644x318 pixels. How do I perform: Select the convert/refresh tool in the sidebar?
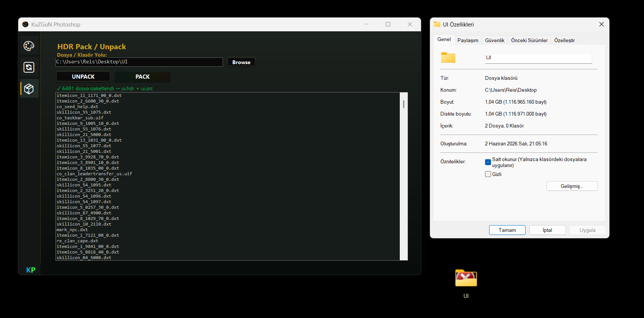click(x=29, y=67)
